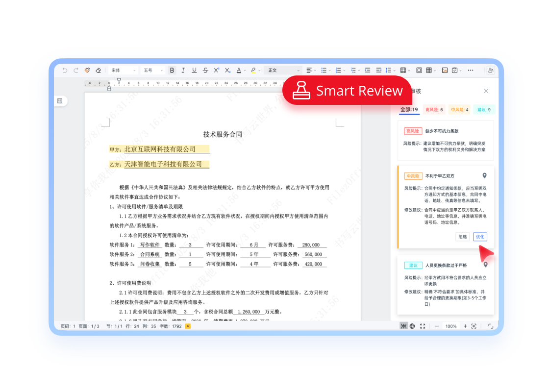This screenshot has height=392, width=549.
Task: Click the location pin on 不利于甲乙双方 card
Action: (484, 175)
